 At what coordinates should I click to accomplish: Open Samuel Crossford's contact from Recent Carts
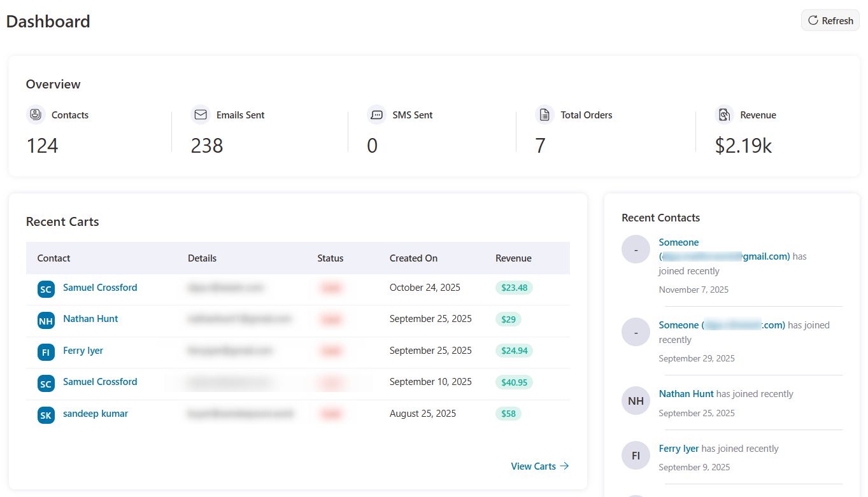tap(99, 288)
